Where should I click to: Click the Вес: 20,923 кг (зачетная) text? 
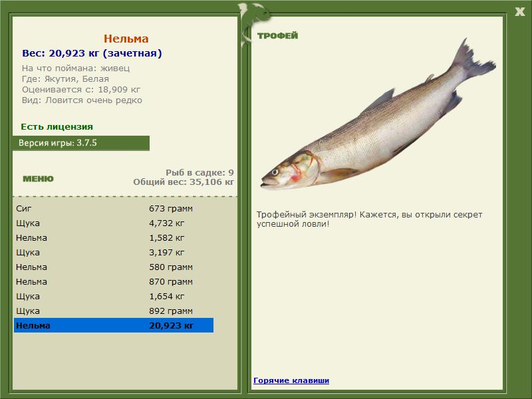(x=92, y=53)
